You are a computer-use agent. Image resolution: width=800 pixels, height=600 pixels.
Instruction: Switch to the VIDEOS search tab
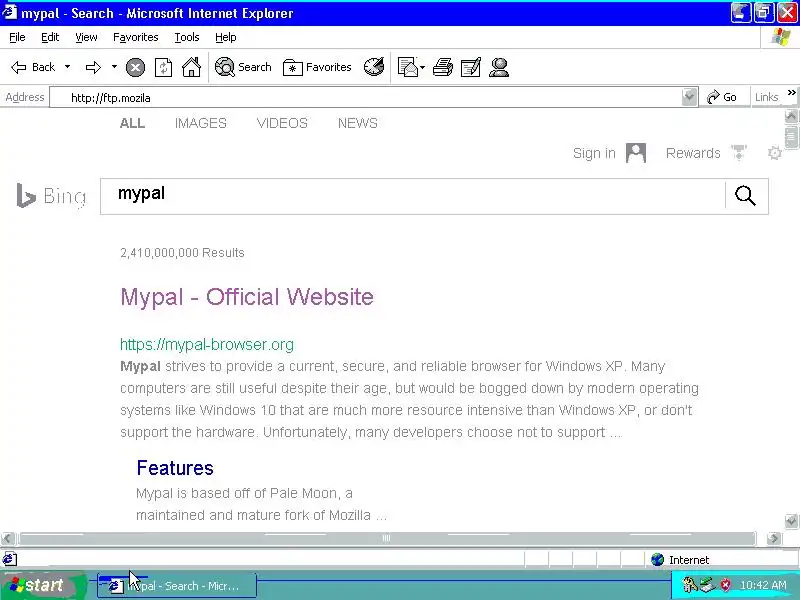[x=282, y=123]
